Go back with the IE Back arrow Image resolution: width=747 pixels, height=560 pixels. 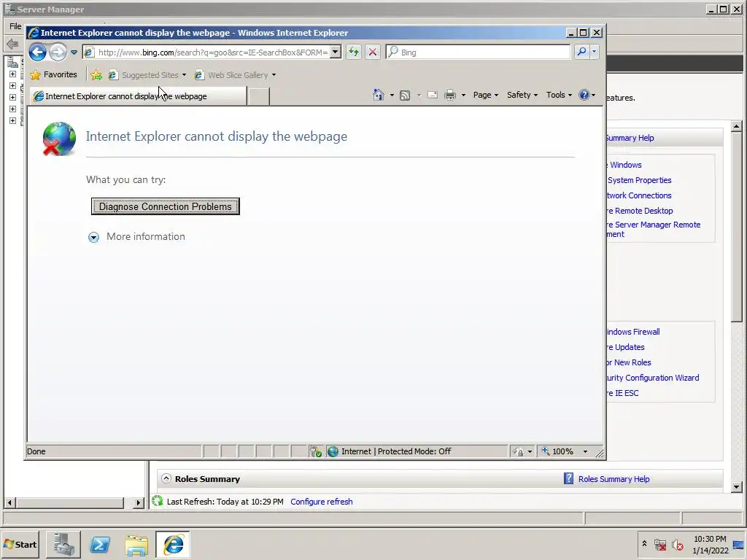pos(38,52)
